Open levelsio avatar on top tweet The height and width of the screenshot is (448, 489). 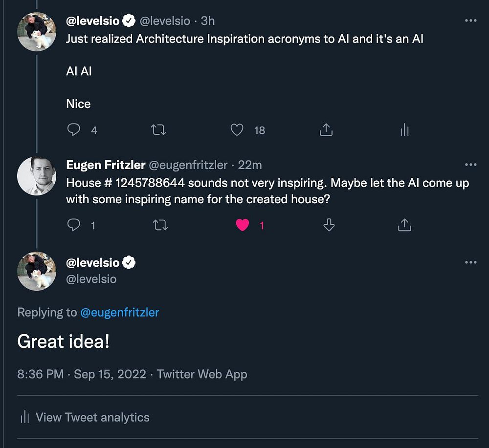pyautogui.click(x=36, y=32)
